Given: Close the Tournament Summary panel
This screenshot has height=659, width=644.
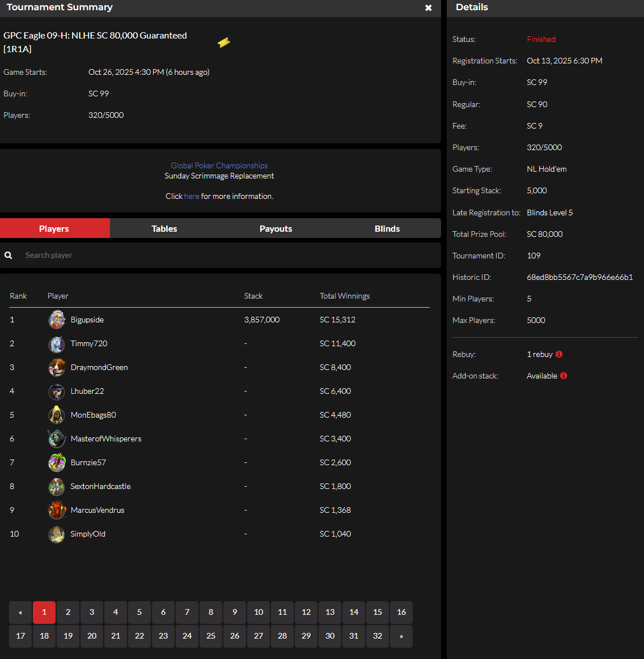Looking at the screenshot, I should click(429, 8).
